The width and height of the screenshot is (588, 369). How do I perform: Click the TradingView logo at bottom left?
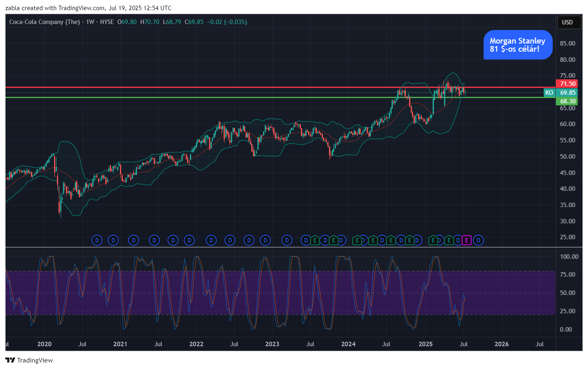pos(10,360)
